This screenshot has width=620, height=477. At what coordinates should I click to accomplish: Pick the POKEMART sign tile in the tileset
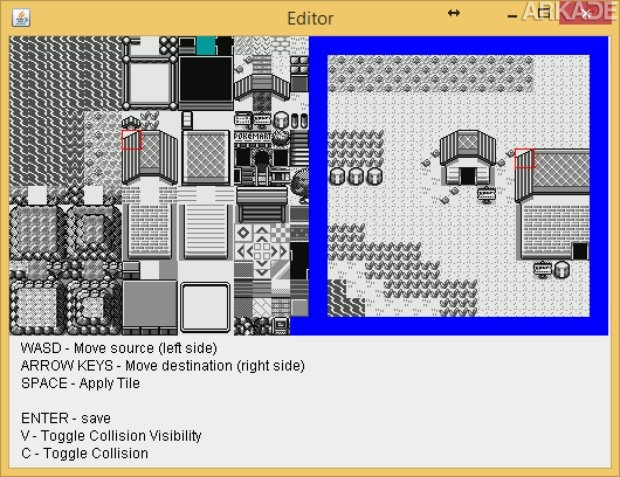[x=253, y=136]
